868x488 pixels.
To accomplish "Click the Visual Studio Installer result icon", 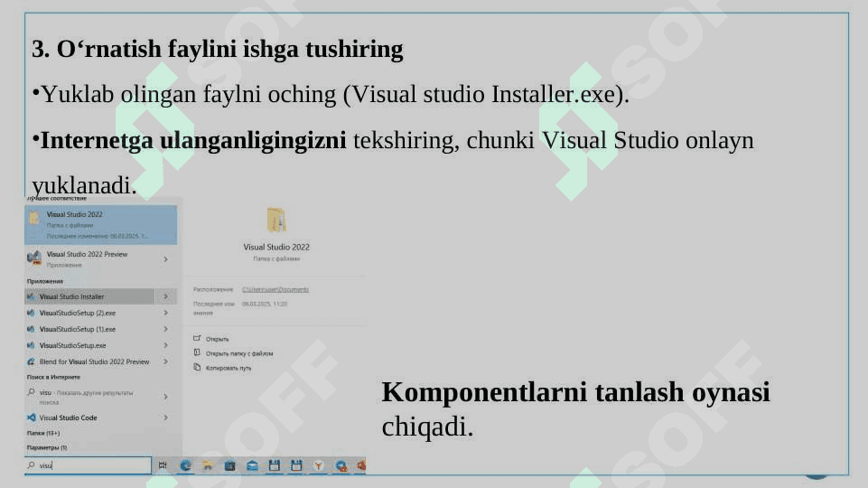I will tap(31, 296).
